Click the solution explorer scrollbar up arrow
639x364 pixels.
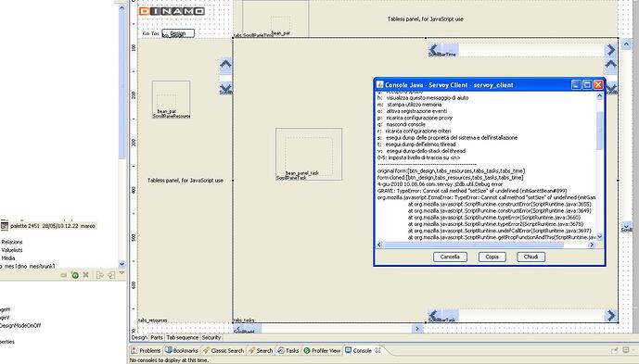pyautogui.click(x=121, y=8)
